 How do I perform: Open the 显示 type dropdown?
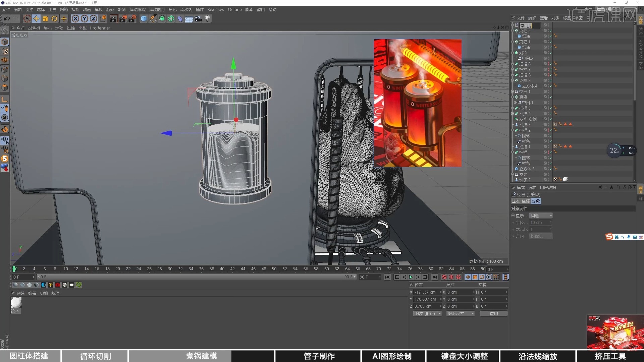541,216
